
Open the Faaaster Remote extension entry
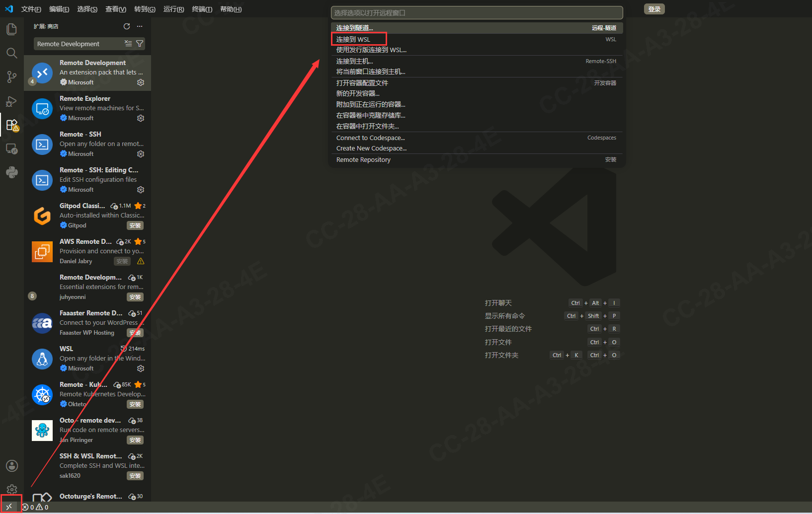click(x=87, y=323)
